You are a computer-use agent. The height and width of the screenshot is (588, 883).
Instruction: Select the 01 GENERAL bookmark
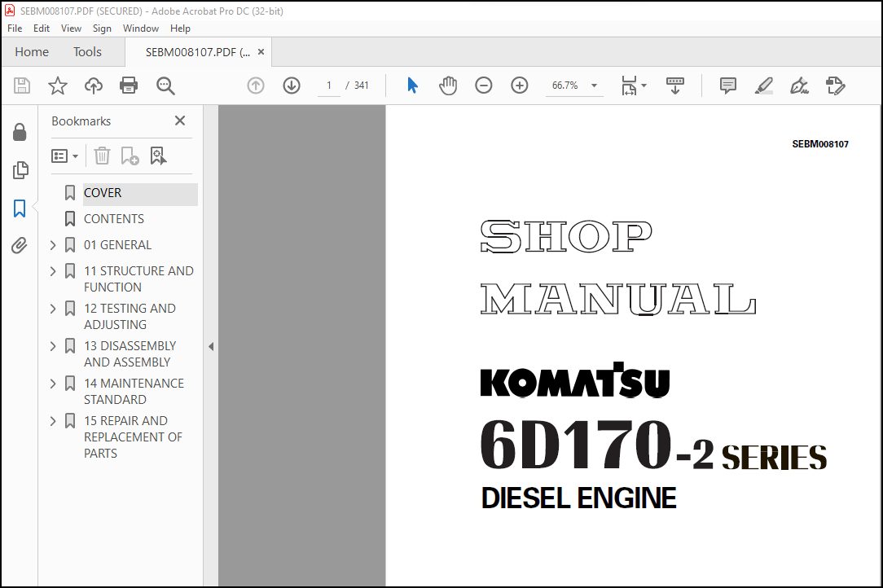pyautogui.click(x=117, y=245)
